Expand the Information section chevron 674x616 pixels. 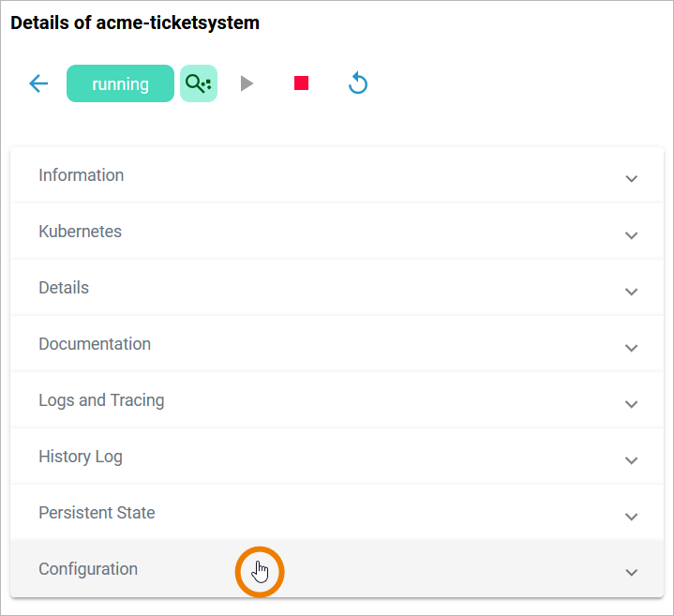pyautogui.click(x=631, y=178)
